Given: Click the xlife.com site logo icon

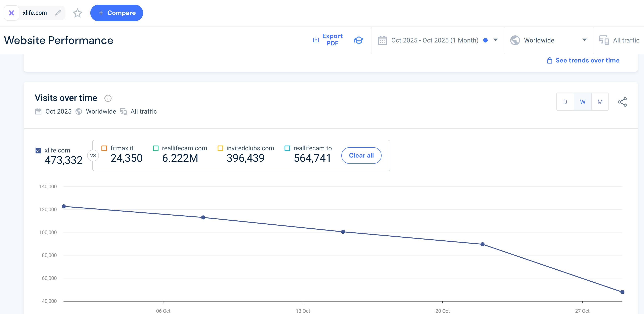Looking at the screenshot, I should pos(12,13).
